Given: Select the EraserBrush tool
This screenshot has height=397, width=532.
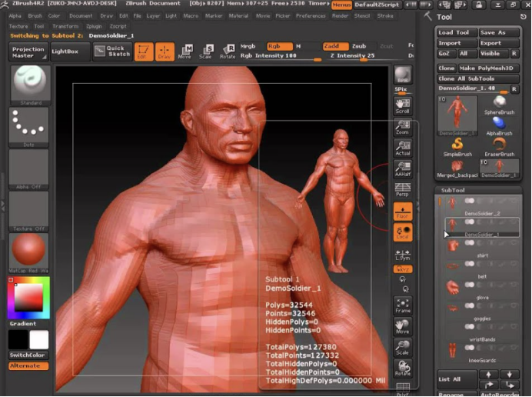Looking at the screenshot, I should point(499,148).
